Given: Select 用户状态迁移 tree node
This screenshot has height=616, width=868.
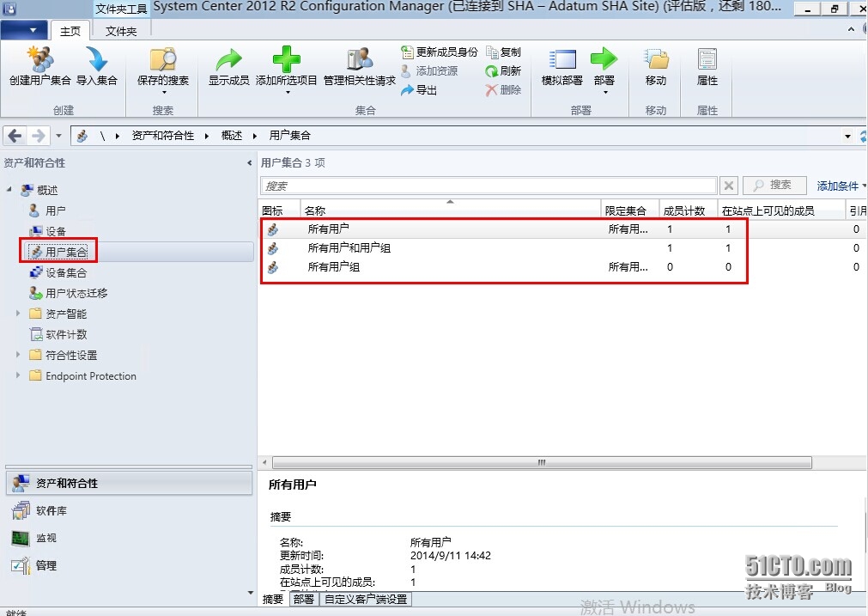Looking at the screenshot, I should [69, 293].
